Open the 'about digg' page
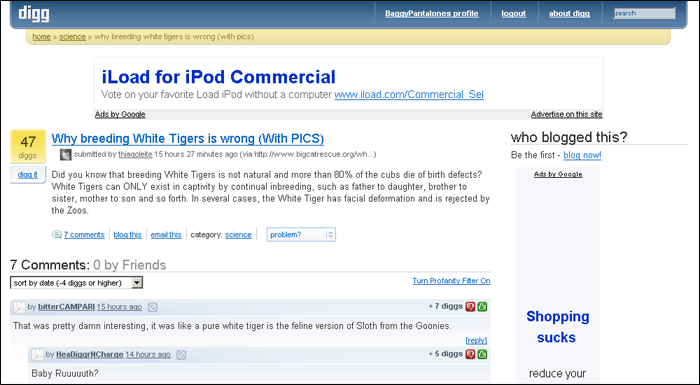700x385 pixels. pos(569,13)
